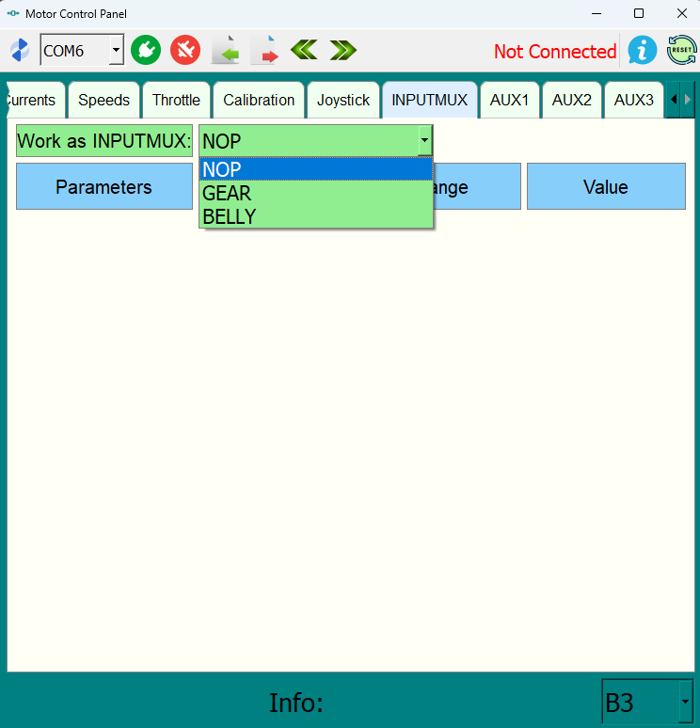The height and width of the screenshot is (728, 700).
Task: Expand the COM6 port dropdown
Action: (116, 50)
